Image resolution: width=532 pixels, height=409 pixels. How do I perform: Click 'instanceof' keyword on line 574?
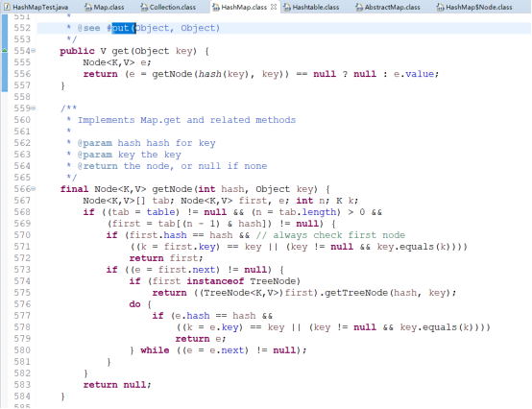click(x=215, y=281)
